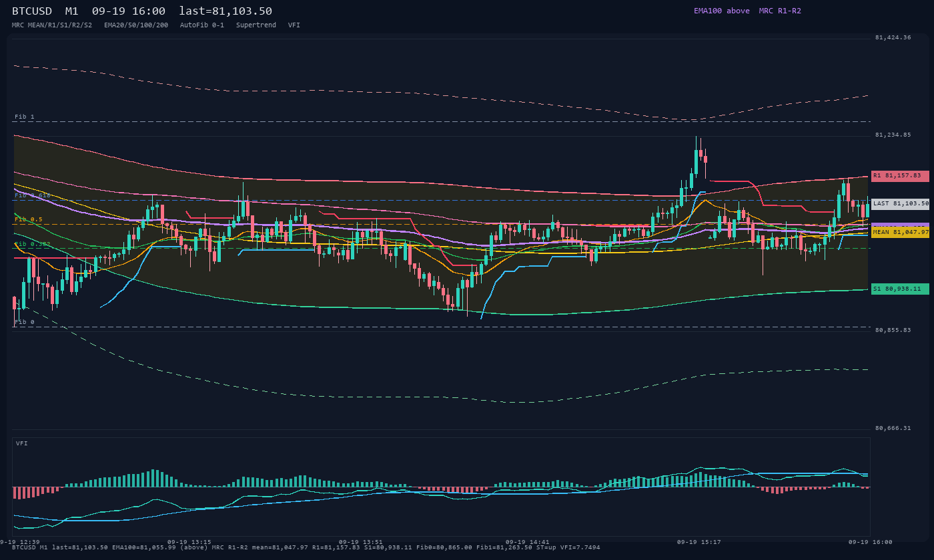Select the Supertrend indicator label

tap(256, 25)
